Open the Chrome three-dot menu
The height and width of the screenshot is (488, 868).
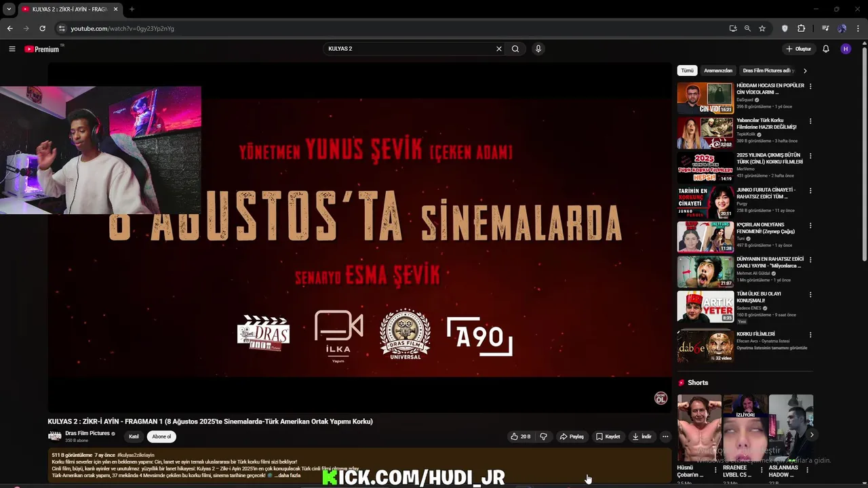coord(858,28)
